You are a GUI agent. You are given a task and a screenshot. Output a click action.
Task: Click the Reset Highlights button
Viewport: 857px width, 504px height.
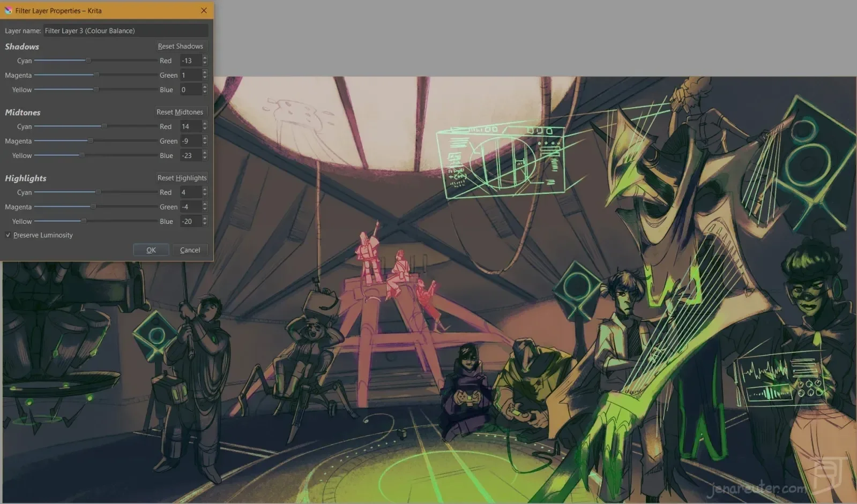coord(182,178)
